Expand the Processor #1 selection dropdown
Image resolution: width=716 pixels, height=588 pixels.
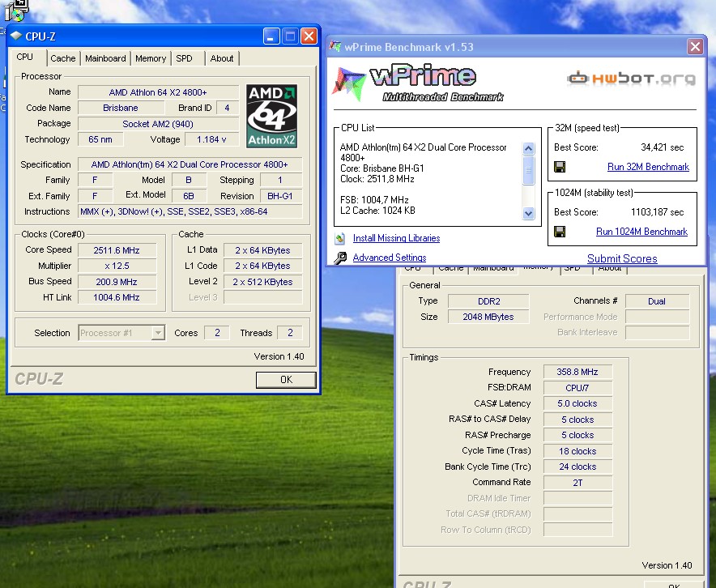pos(158,333)
